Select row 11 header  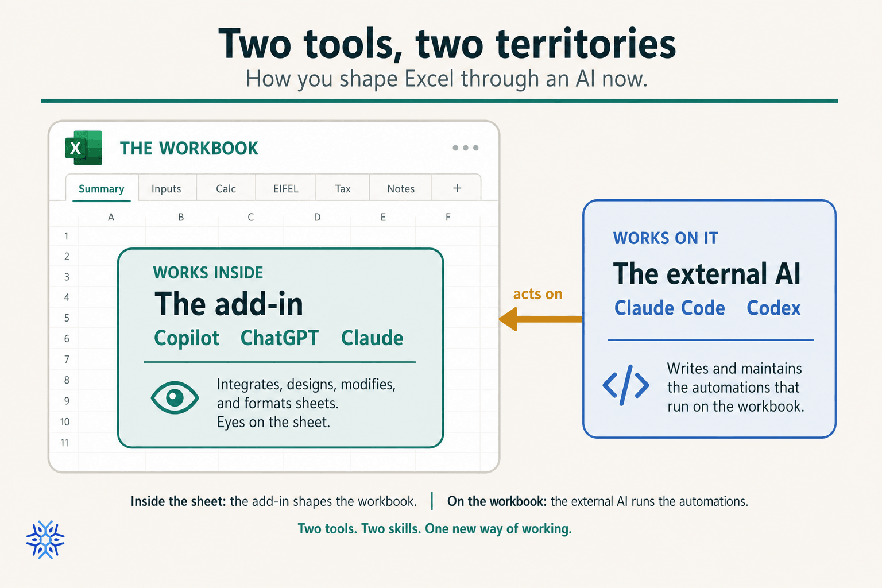pyautogui.click(x=65, y=443)
